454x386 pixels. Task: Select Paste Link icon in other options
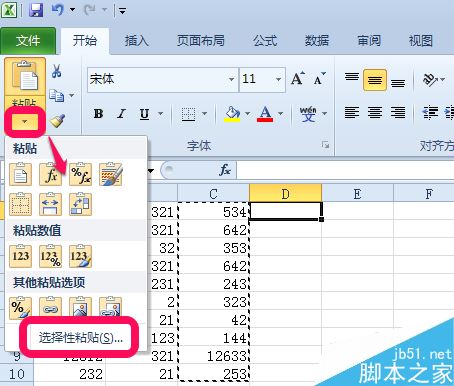(x=51, y=307)
